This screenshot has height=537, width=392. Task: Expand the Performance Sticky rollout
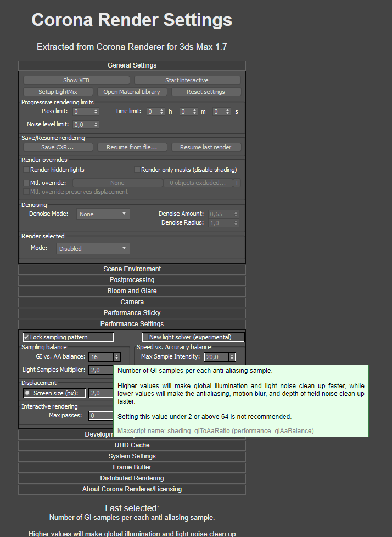[132, 313]
